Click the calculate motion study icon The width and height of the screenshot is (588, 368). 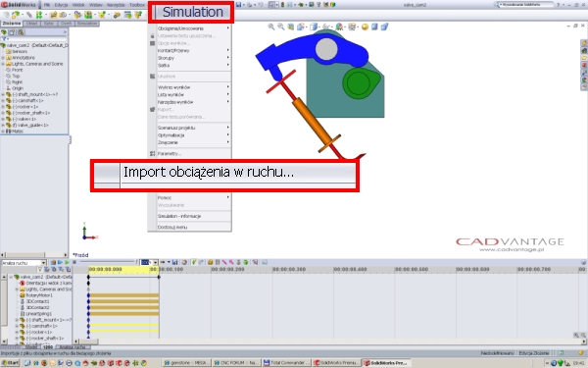pyautogui.click(x=53, y=262)
